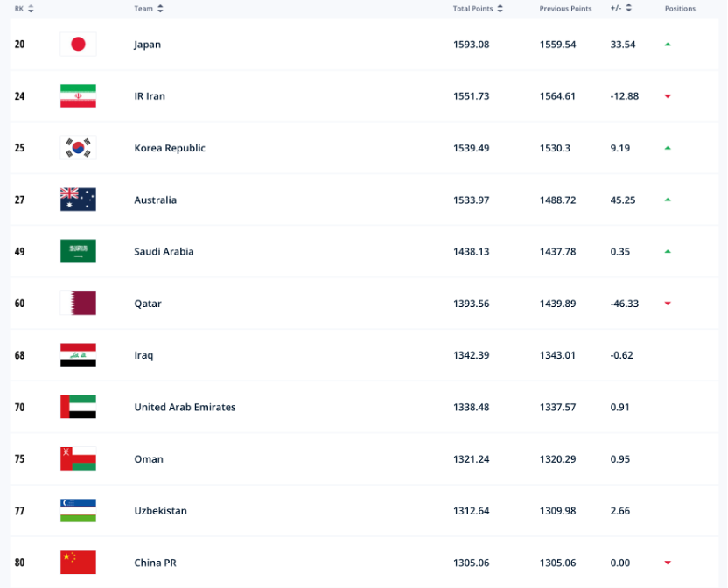Click the Japan flag icon
The width and height of the screenshot is (728, 588).
pos(78,45)
